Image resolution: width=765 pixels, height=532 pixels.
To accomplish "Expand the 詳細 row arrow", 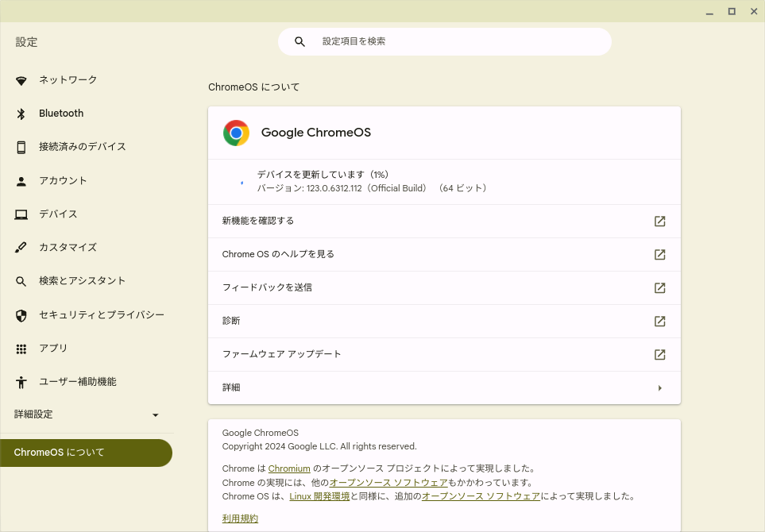I will point(659,388).
